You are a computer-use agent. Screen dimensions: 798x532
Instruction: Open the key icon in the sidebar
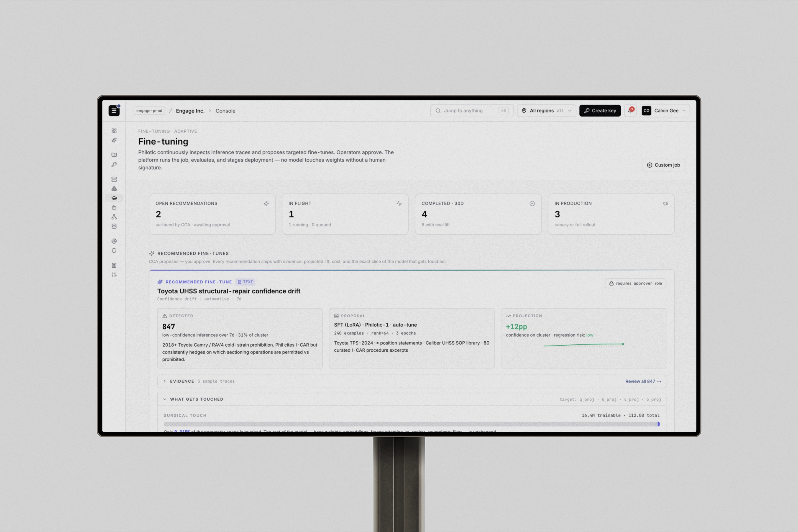click(114, 165)
